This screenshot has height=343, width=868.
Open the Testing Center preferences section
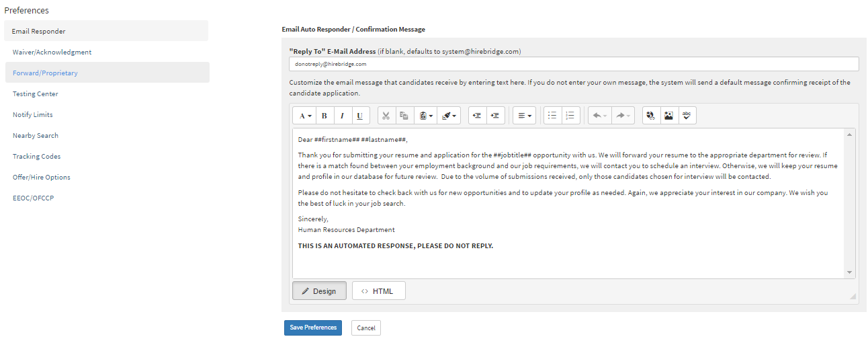(36, 94)
